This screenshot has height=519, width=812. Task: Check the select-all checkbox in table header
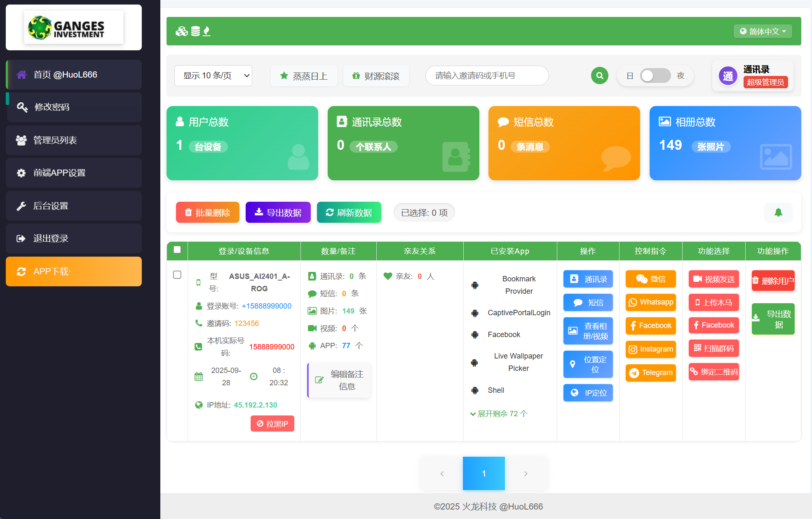(x=177, y=250)
